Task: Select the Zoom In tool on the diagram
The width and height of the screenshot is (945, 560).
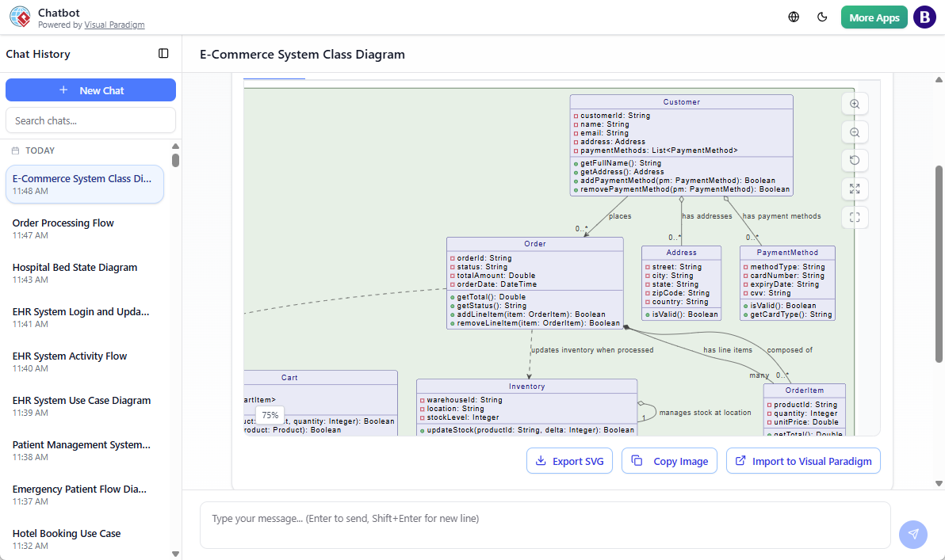Action: click(854, 104)
